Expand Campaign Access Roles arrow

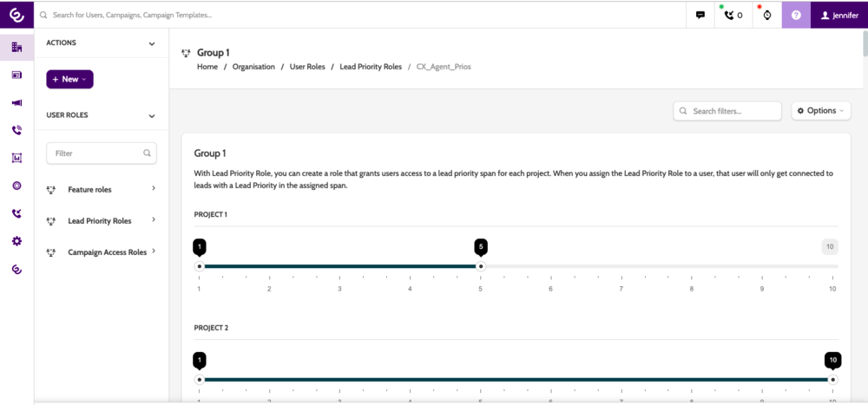pyautogui.click(x=154, y=251)
